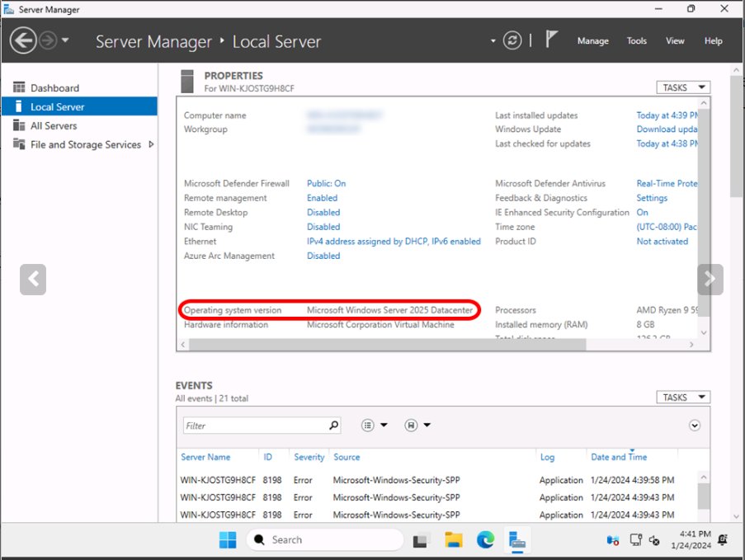Screen dimensions: 745x560
Task: Click the back navigation arrow
Action: (x=23, y=41)
